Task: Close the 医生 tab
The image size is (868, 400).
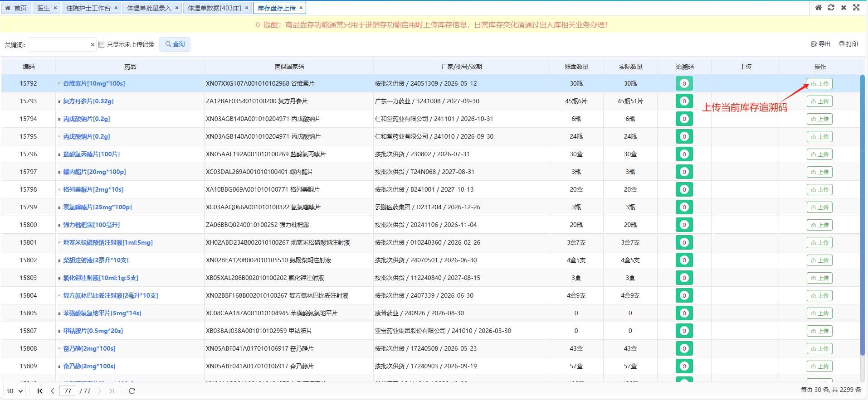Action: (55, 8)
